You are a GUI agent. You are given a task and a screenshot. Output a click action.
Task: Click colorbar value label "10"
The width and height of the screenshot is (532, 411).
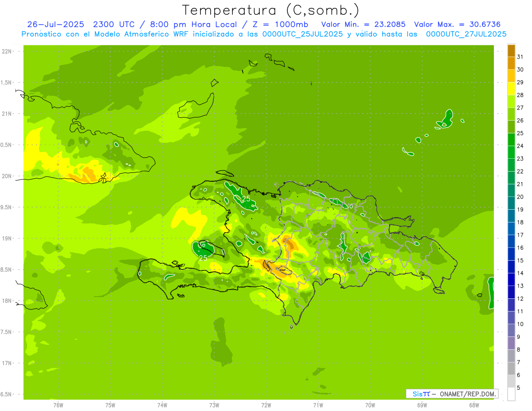pyautogui.click(x=520, y=324)
